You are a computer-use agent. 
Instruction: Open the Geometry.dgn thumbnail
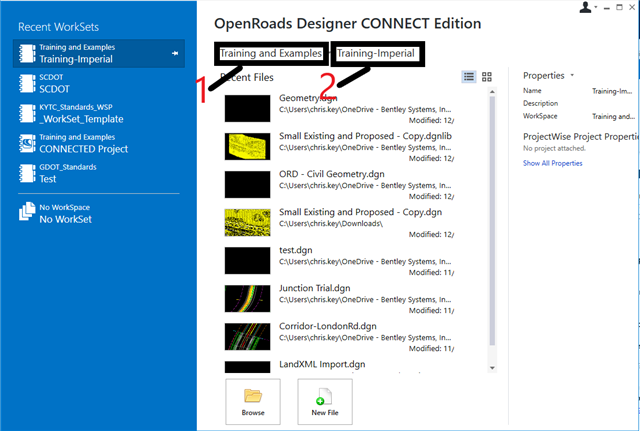pyautogui.click(x=247, y=109)
